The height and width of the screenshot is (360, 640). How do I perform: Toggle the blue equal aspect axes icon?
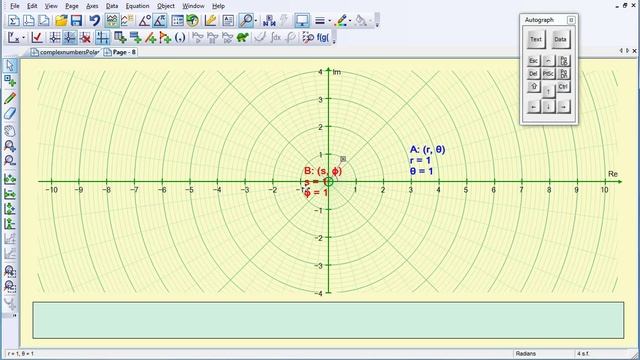[102, 38]
